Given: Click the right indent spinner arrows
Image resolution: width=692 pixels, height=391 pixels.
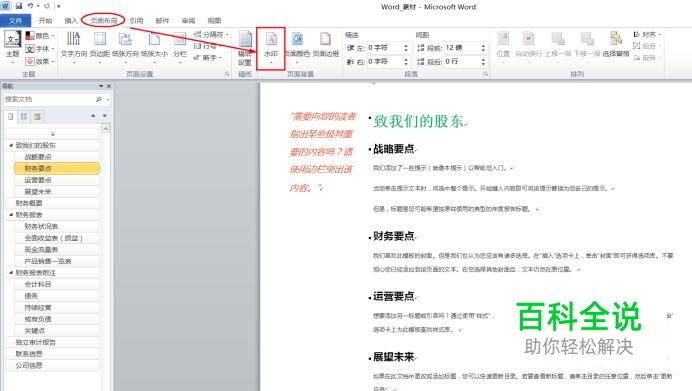Looking at the screenshot, I should [x=406, y=61].
